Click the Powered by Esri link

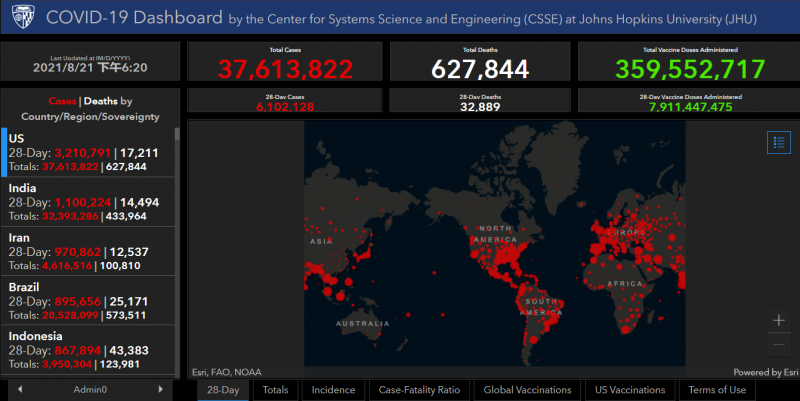point(766,372)
